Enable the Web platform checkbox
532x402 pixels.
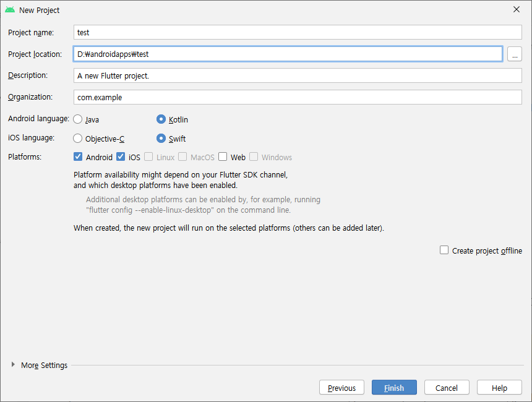coord(223,156)
